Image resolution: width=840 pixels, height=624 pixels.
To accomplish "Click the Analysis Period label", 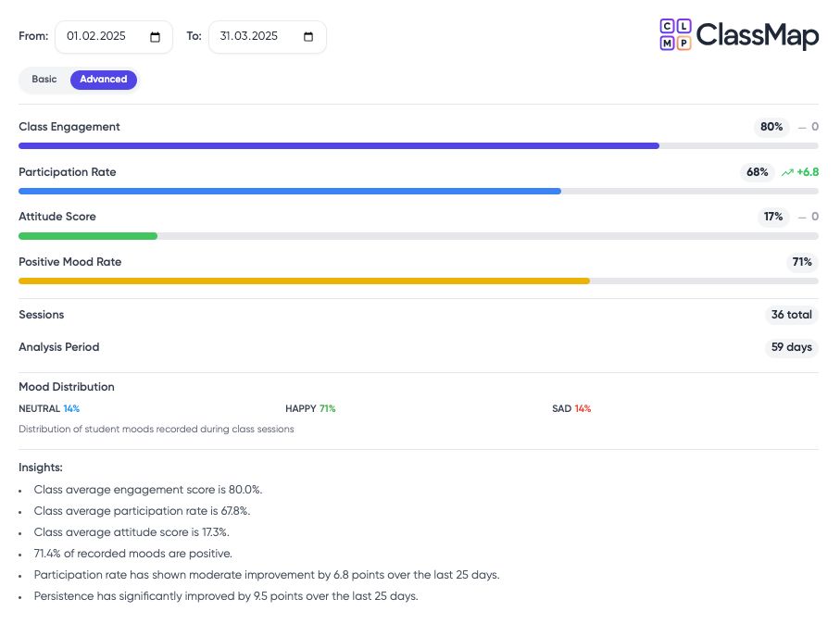I will point(59,347).
